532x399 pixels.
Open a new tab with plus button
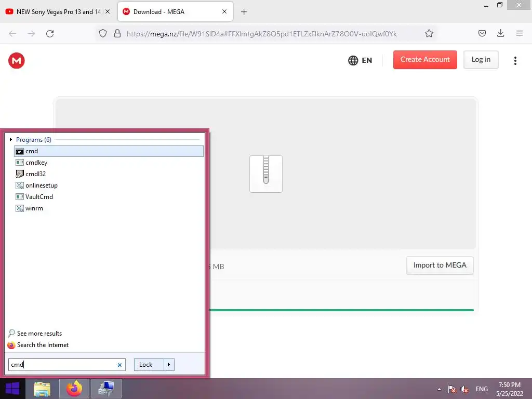[244, 12]
